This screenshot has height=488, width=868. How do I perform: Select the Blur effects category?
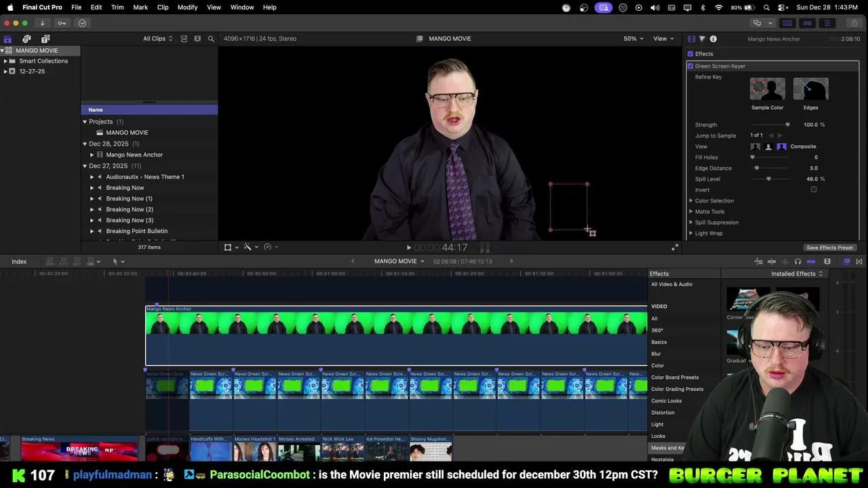[x=656, y=354]
